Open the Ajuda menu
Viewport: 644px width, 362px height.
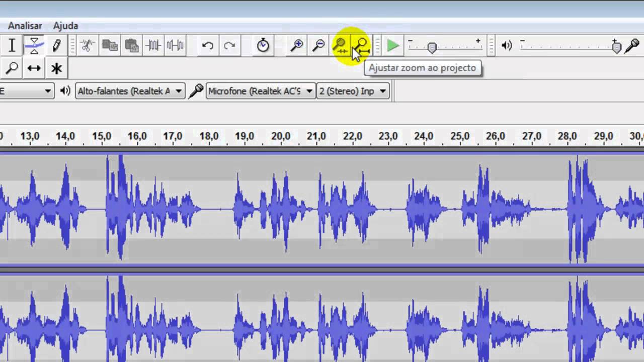[x=65, y=26]
